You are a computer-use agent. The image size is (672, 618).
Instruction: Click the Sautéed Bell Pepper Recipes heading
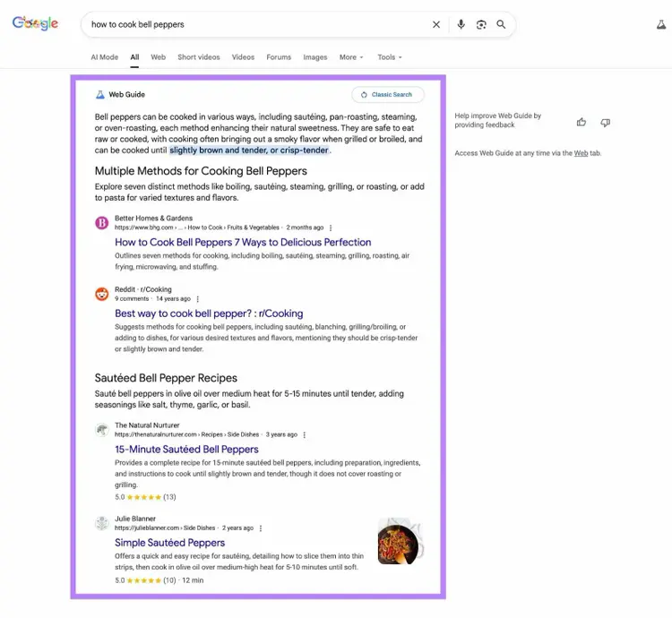click(x=166, y=378)
